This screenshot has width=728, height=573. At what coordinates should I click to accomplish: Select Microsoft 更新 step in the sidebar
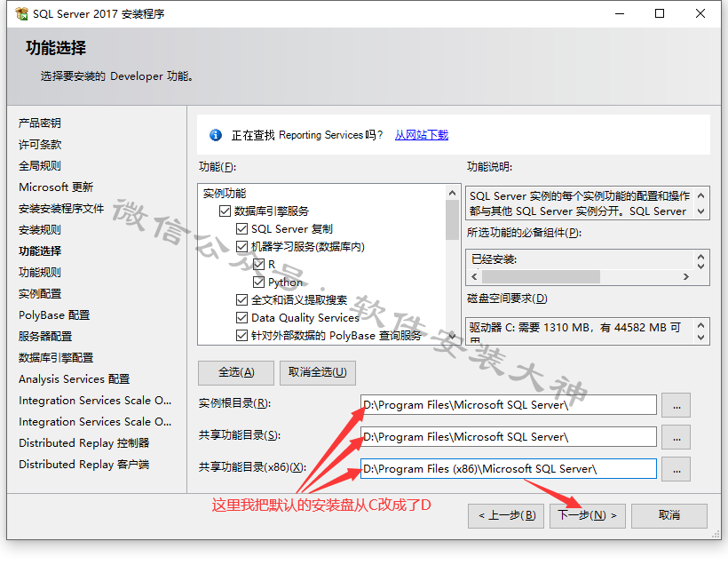(56, 187)
